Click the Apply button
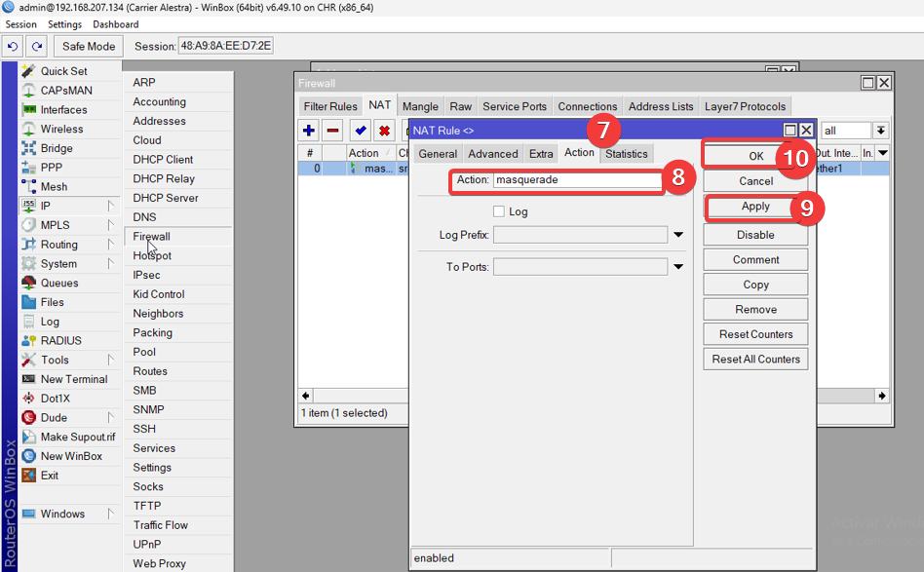Screen dimensions: 924x572 [755, 207]
